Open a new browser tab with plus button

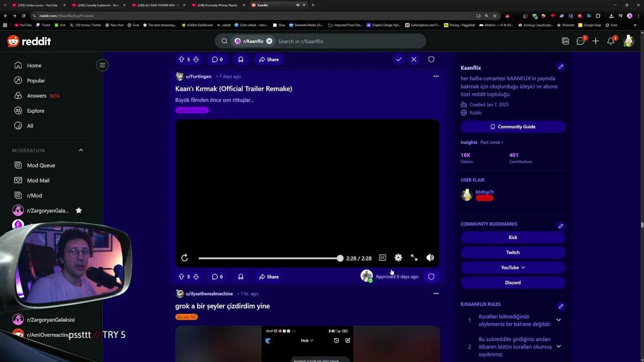[313, 5]
